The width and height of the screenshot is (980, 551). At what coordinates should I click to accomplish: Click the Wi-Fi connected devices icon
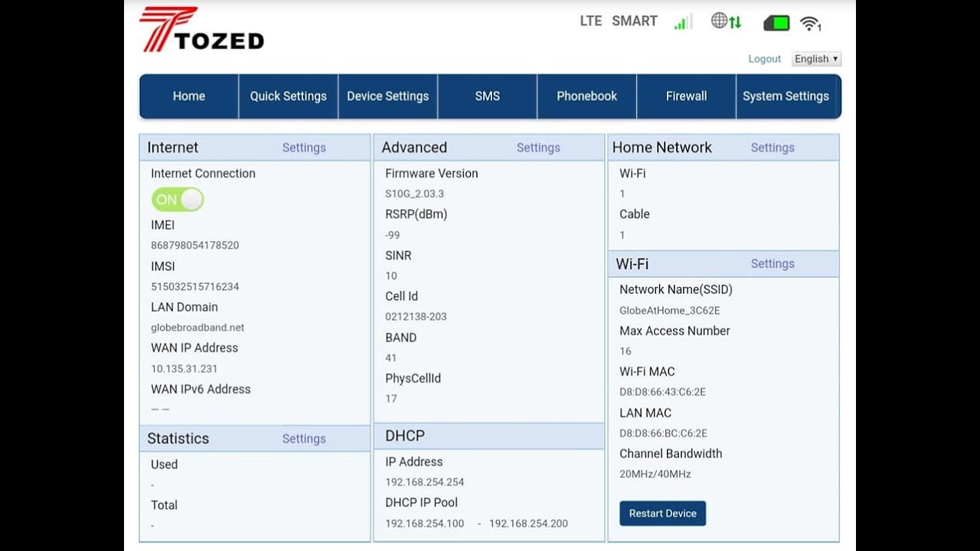tap(810, 24)
